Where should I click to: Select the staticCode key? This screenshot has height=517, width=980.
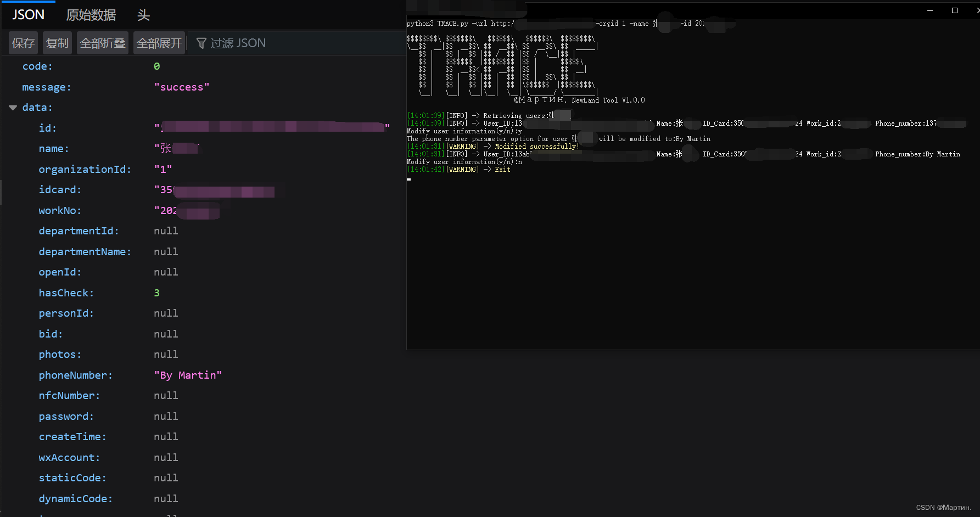pyautogui.click(x=72, y=478)
